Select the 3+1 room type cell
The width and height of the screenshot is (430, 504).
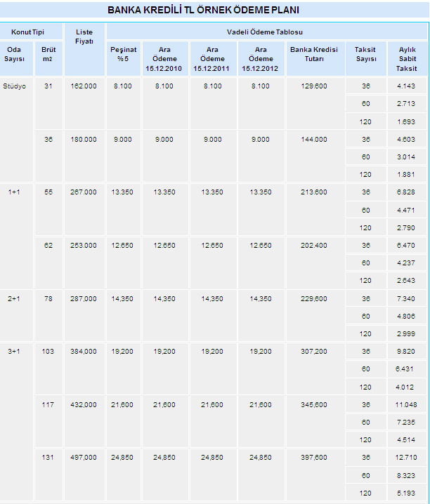coord(14,352)
